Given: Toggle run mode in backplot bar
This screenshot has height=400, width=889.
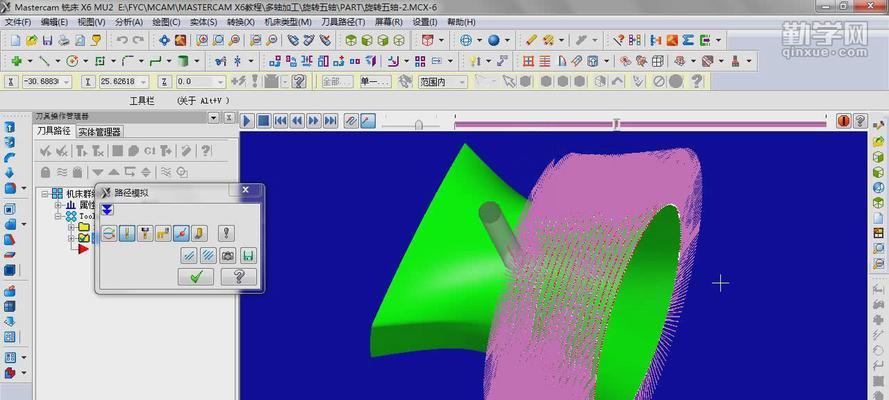Looking at the screenshot, I should (368, 121).
